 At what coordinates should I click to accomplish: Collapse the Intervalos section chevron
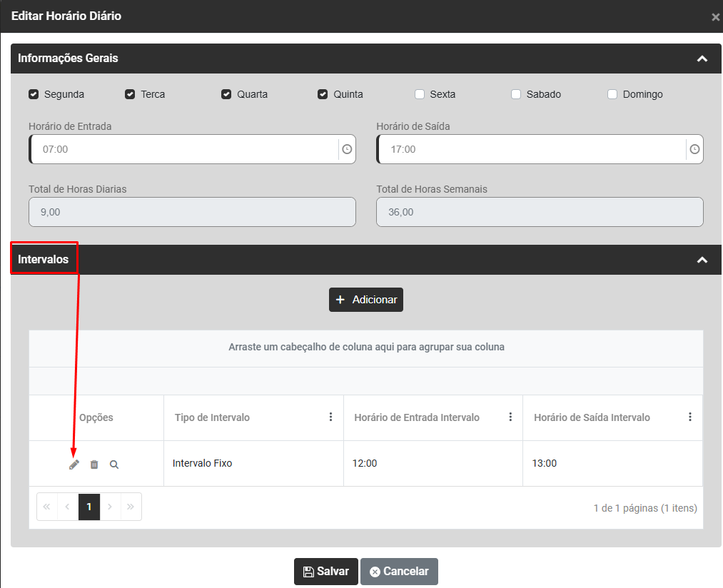pos(702,260)
